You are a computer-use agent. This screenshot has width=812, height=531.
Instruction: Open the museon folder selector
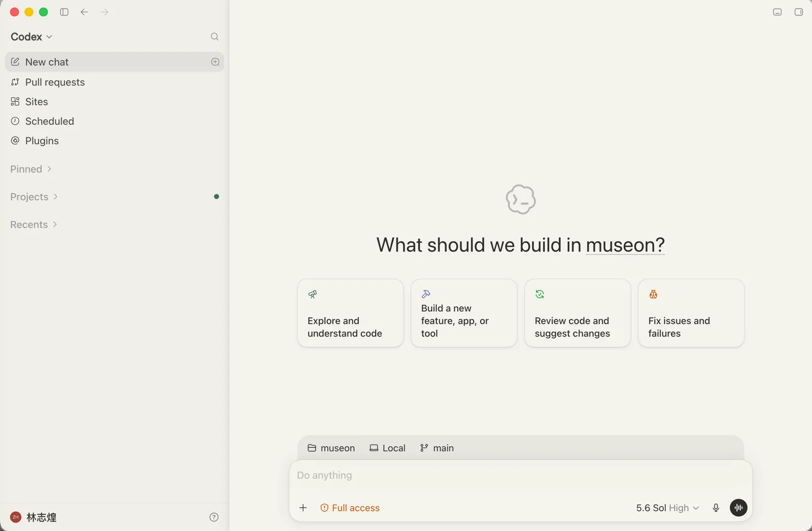tap(331, 448)
